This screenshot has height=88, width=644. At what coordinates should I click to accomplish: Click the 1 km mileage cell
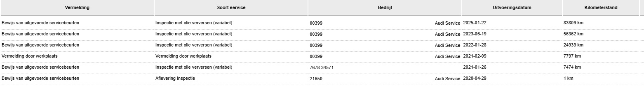tap(568, 78)
